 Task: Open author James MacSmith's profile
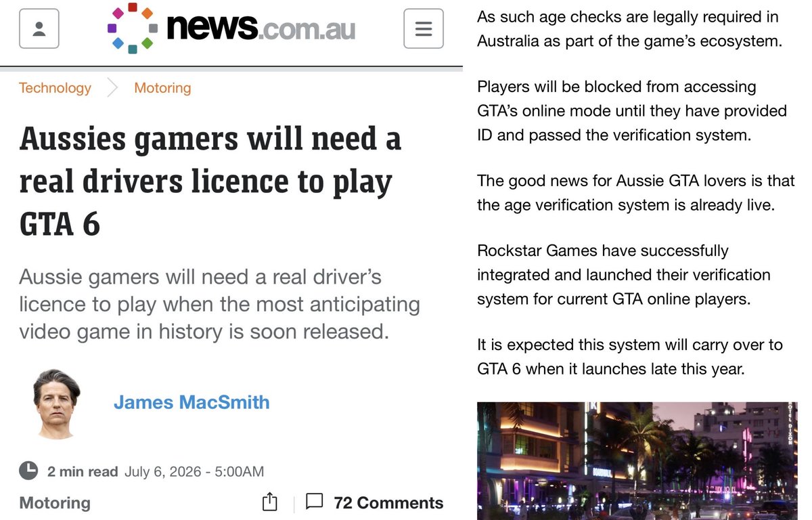[x=191, y=402]
